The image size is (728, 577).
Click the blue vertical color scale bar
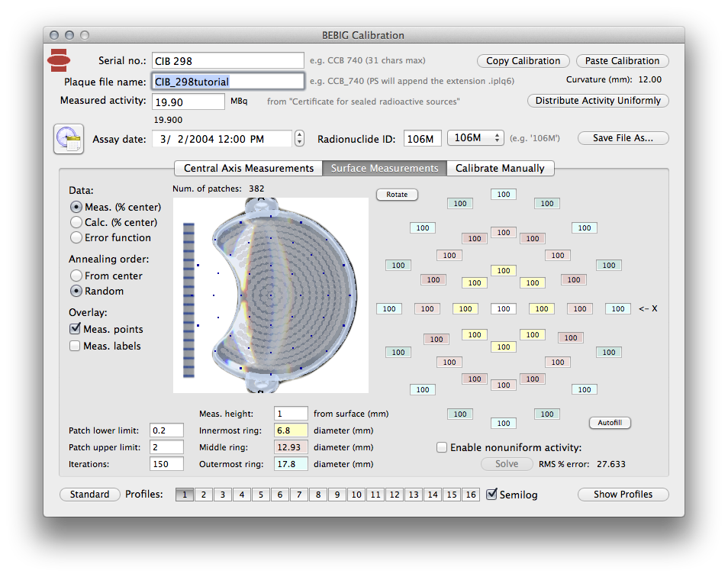point(188,299)
